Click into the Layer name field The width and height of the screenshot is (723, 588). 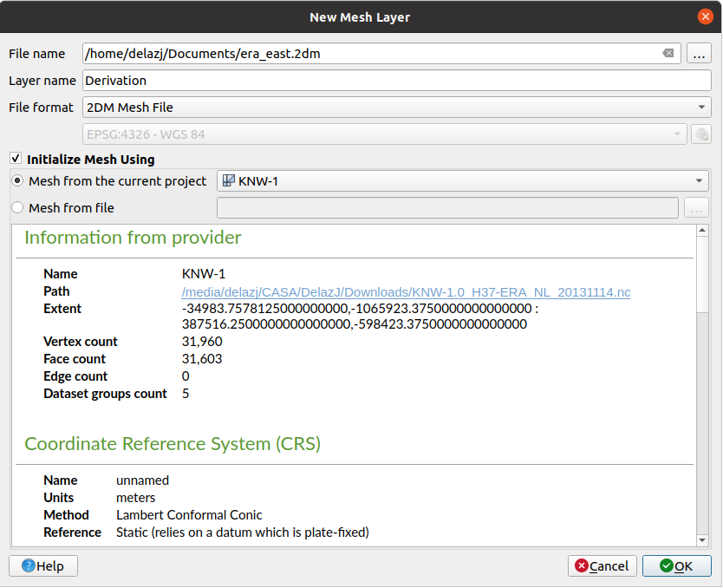(x=396, y=81)
